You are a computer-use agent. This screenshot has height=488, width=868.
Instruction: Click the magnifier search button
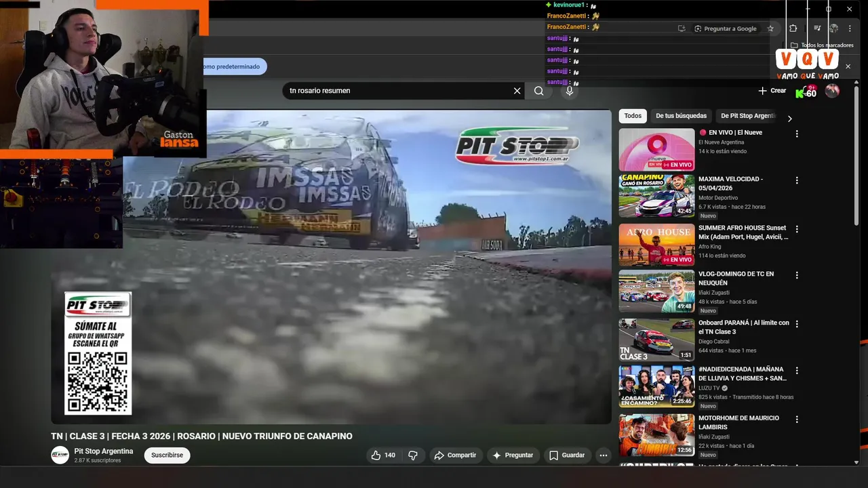[x=538, y=91]
